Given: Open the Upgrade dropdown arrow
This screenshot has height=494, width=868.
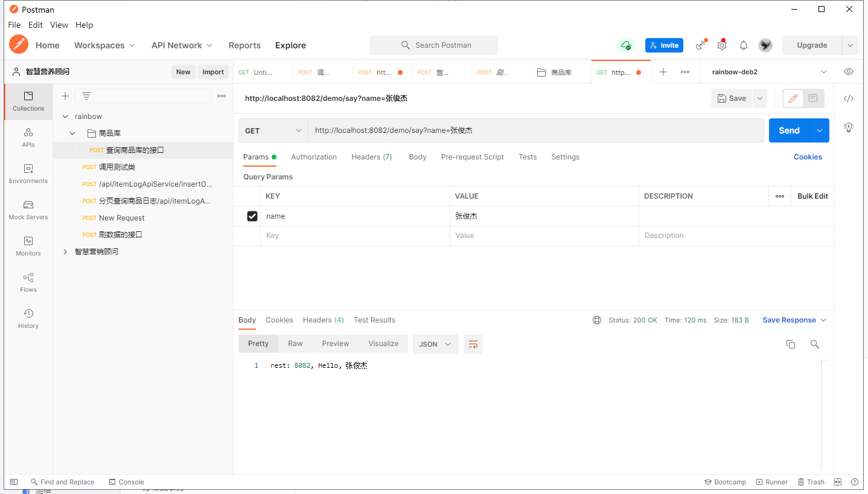Looking at the screenshot, I should click(x=850, y=45).
